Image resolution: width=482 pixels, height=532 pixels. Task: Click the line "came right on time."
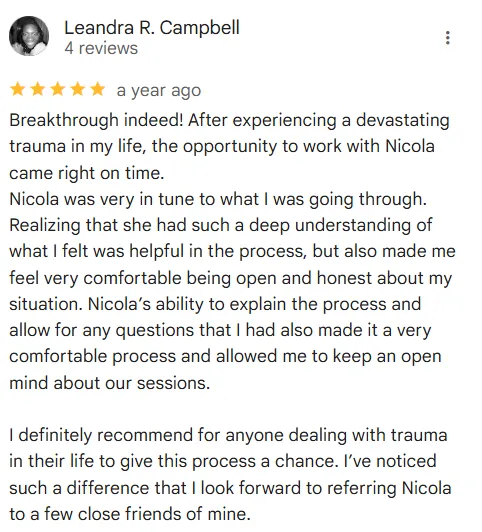pyautogui.click(x=86, y=173)
